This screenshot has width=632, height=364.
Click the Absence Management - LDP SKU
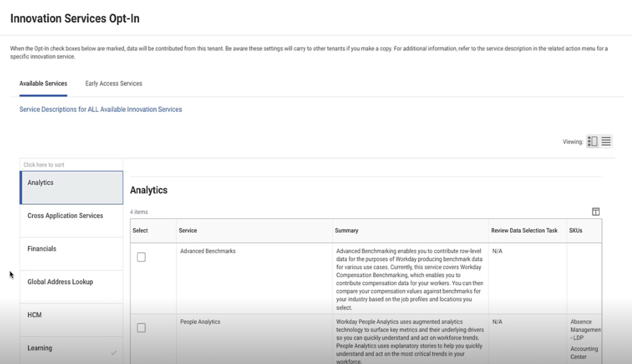[585, 330]
